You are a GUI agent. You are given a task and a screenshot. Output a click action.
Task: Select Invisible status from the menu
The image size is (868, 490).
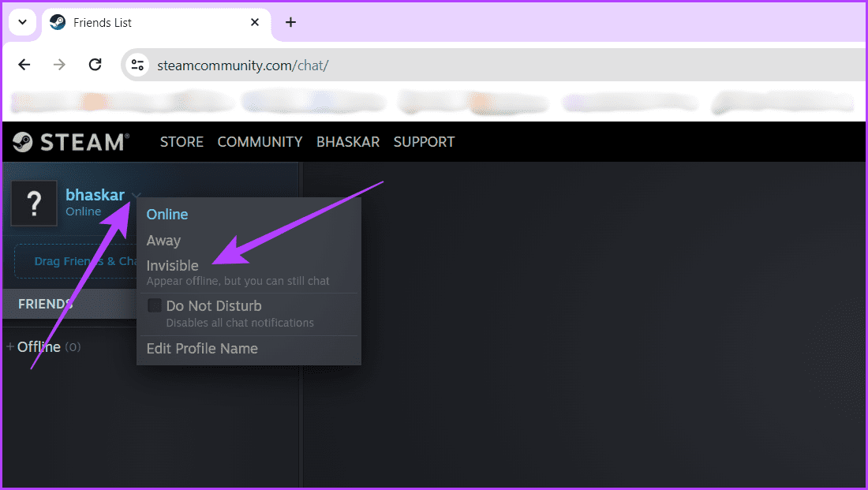coord(173,265)
